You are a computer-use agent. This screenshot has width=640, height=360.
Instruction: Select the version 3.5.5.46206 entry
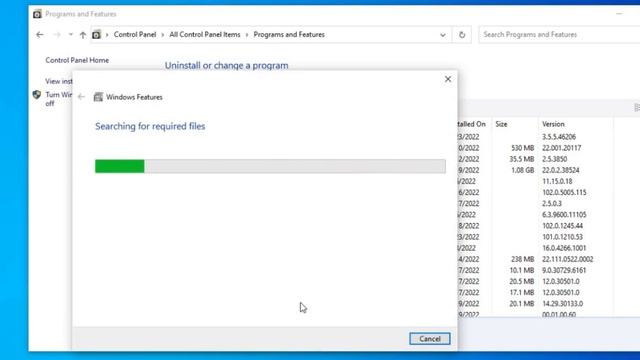point(559,137)
